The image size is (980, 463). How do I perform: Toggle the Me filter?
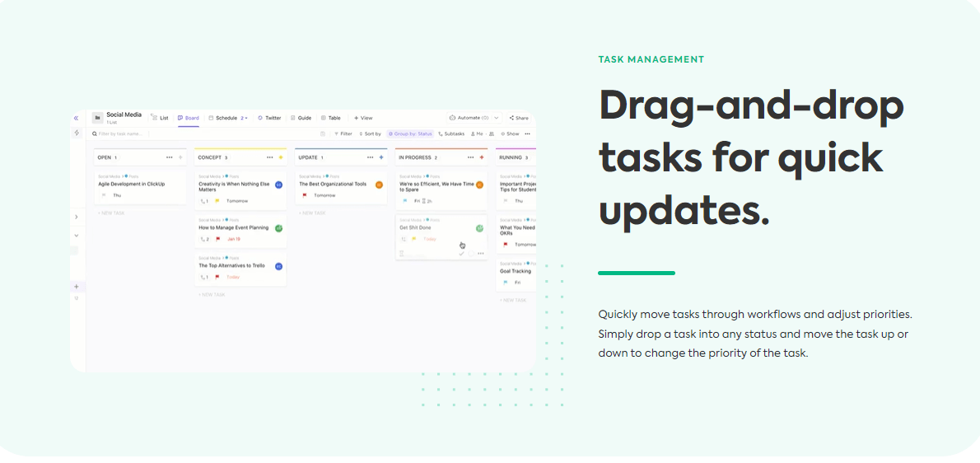click(x=477, y=133)
